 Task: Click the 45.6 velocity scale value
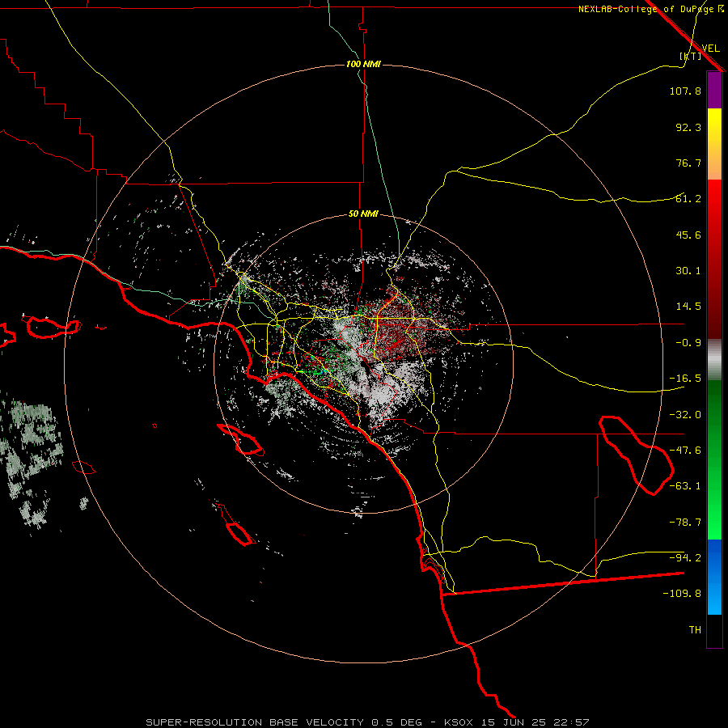[x=688, y=235]
